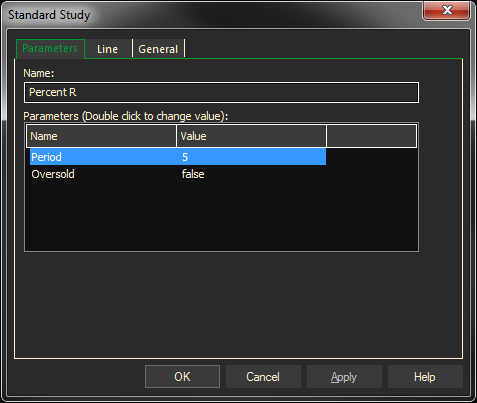The width and height of the screenshot is (477, 403).
Task: Open Help for this study
Action: tap(425, 377)
